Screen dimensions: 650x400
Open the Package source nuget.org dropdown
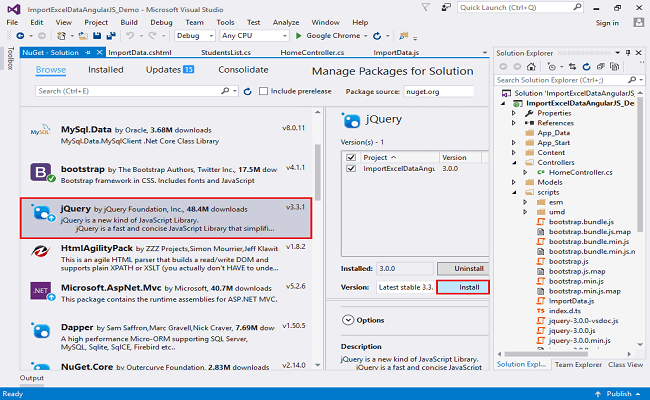pos(439,92)
